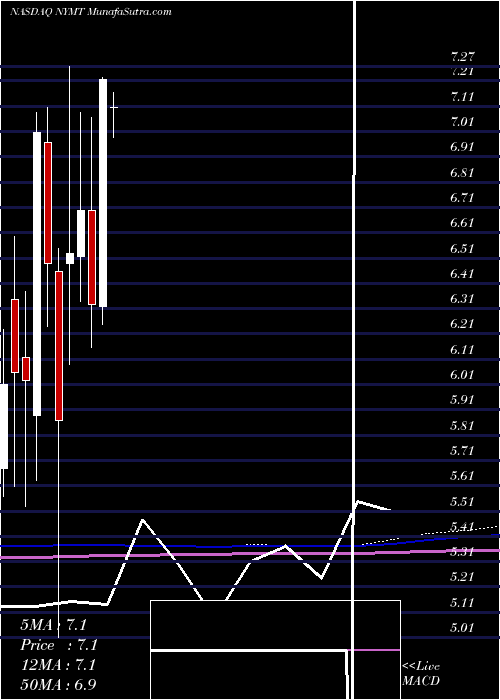Click the red candlestick falling to 5.81
The width and height of the screenshot is (500, 700).
click(x=59, y=346)
